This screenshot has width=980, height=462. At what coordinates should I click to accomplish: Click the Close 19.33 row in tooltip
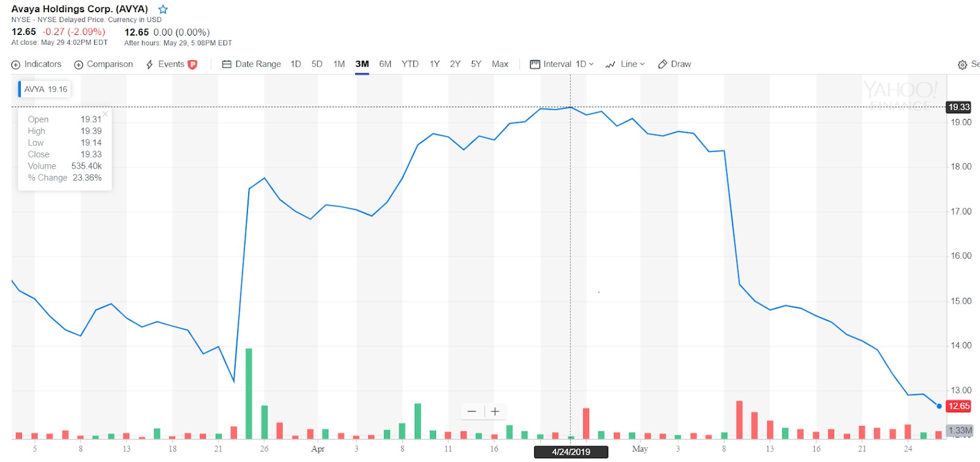coord(65,154)
